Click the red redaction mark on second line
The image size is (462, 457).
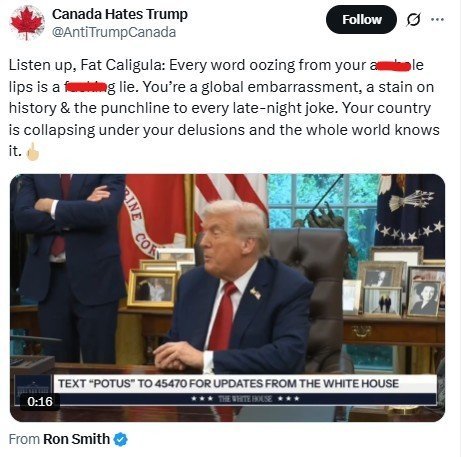86,88
